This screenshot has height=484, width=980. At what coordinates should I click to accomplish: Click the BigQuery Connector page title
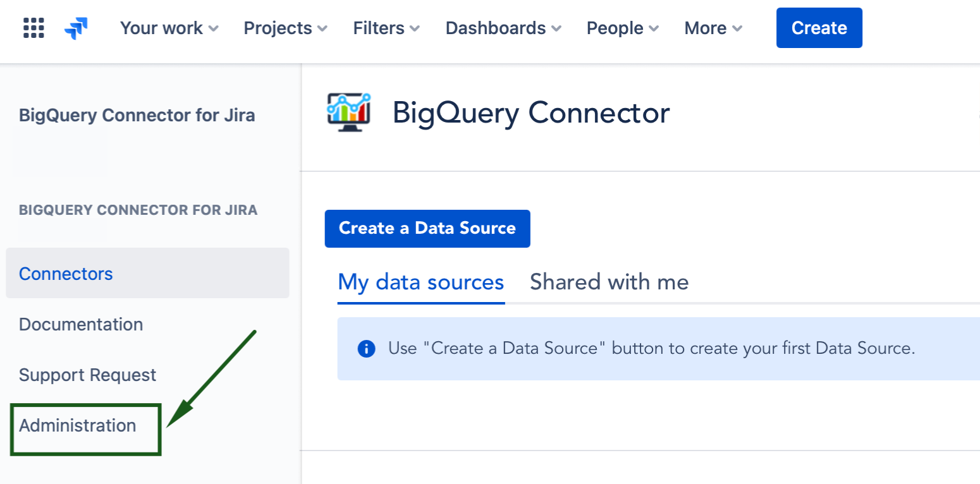tap(532, 113)
